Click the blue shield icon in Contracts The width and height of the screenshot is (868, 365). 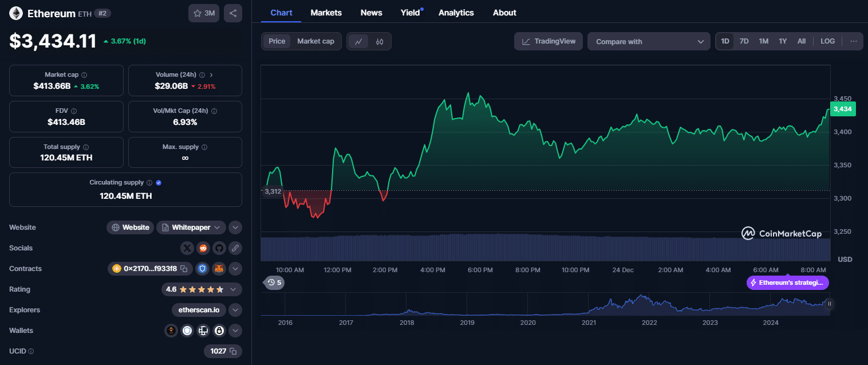click(x=203, y=269)
